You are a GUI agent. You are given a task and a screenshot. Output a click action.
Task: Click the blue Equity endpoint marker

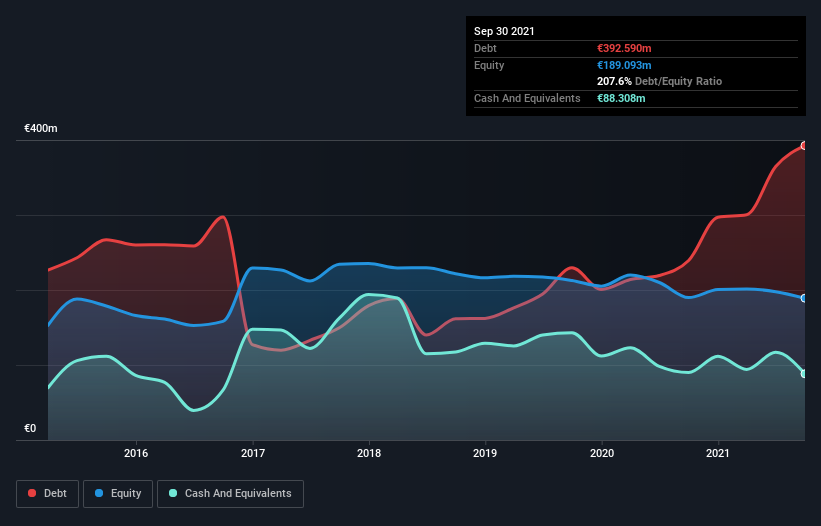point(804,298)
